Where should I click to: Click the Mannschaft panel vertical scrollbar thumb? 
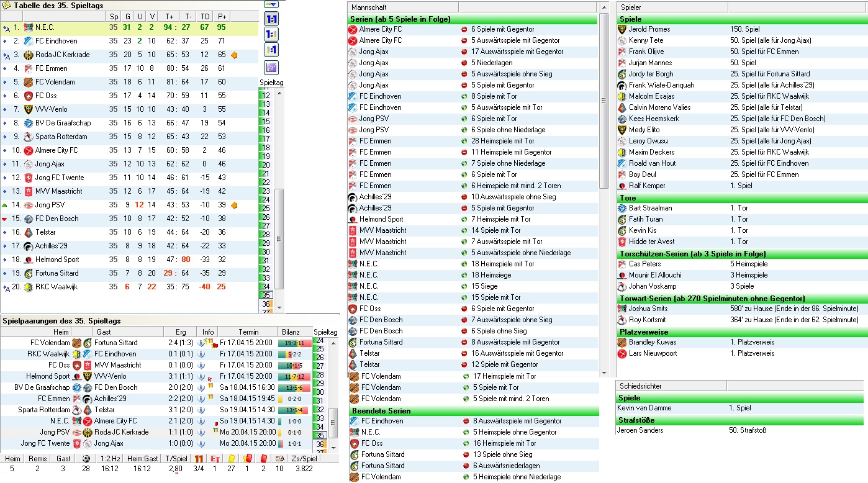point(604,101)
